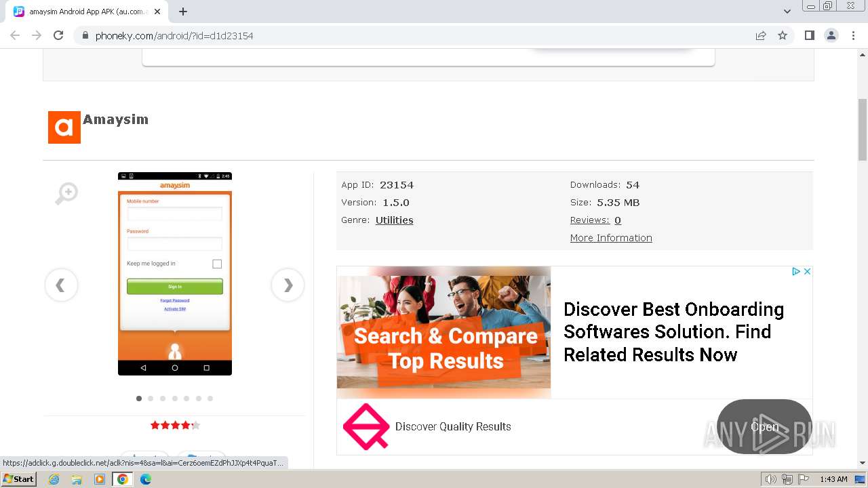868x488 pixels.
Task: Select the seventh screenshot carousel dot
Action: (x=210, y=399)
